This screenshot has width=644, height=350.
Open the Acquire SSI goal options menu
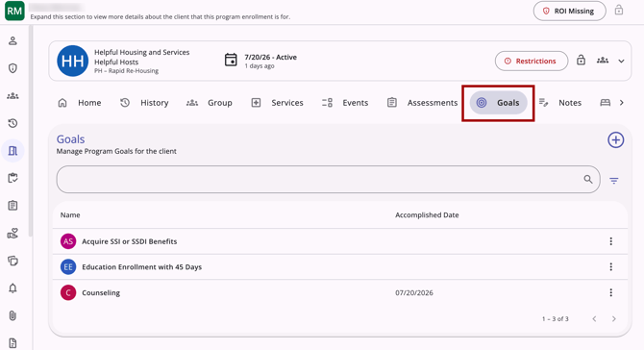click(611, 241)
